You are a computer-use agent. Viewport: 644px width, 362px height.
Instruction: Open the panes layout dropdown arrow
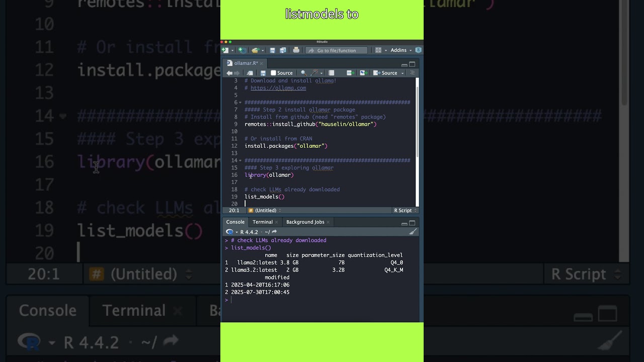point(386,50)
